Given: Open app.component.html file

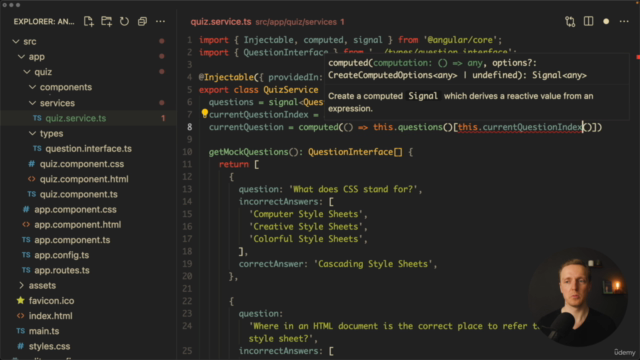Looking at the screenshot, I should click(78, 224).
